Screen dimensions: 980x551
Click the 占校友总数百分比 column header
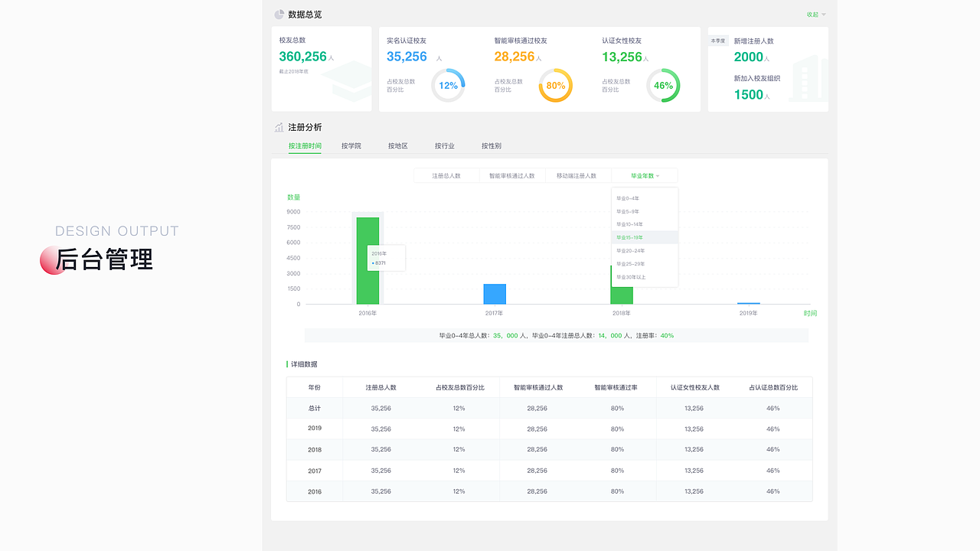(459, 387)
